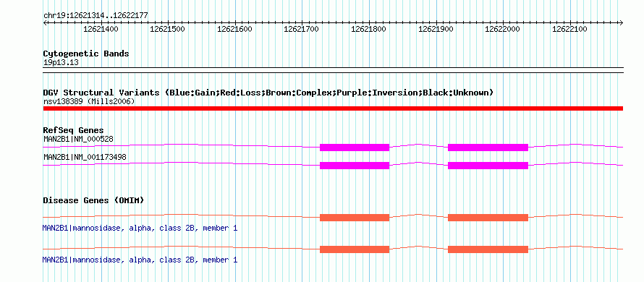Click ruler position 12622000

[503, 29]
